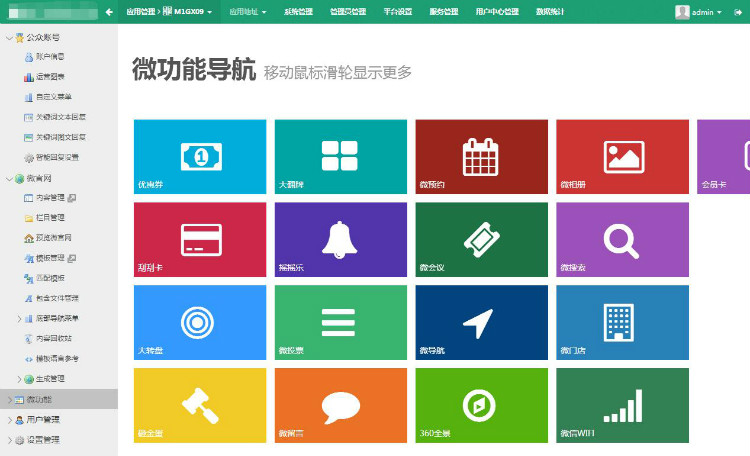Open the 微会议 ticket tile
Viewport: 750px width, 456px height.
[482, 239]
